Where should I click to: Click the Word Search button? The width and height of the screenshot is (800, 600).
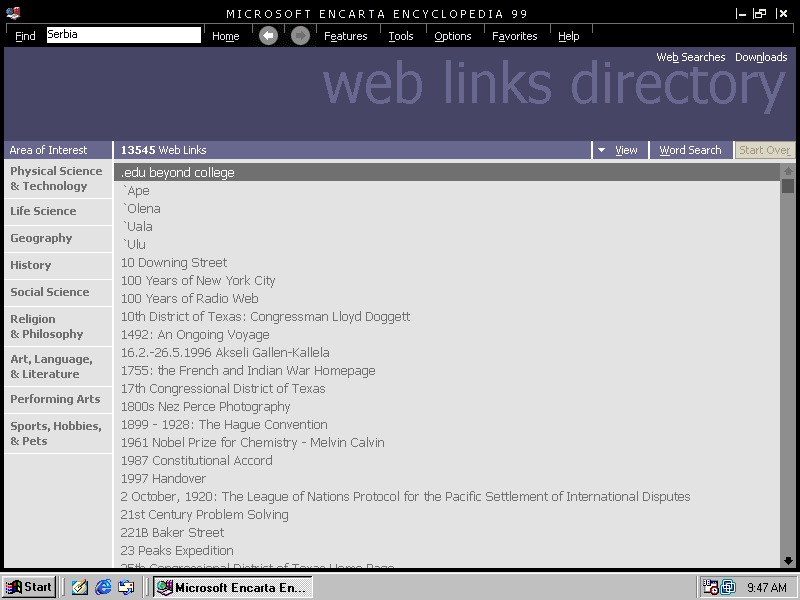(690, 150)
